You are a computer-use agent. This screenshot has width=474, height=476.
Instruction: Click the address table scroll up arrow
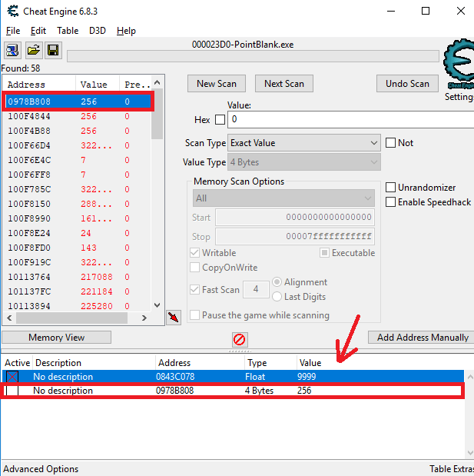[x=469, y=377]
